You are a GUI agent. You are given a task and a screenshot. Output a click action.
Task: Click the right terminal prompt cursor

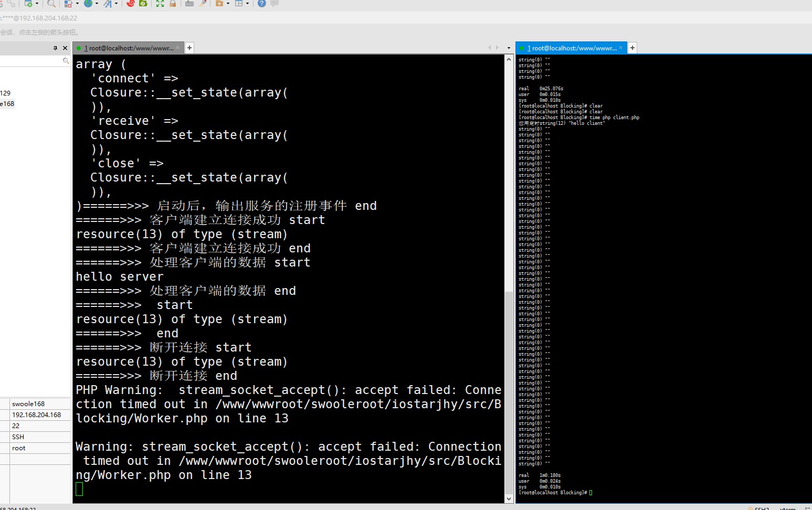click(590, 493)
